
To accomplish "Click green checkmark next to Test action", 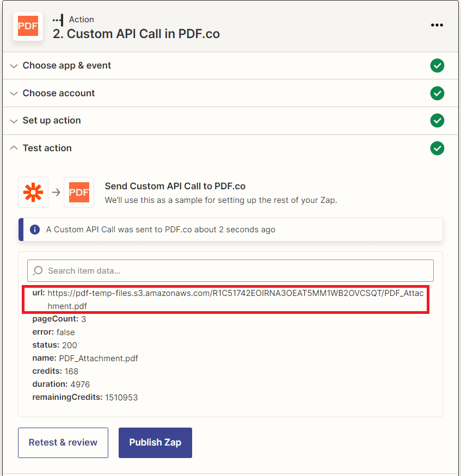I will pos(437,148).
